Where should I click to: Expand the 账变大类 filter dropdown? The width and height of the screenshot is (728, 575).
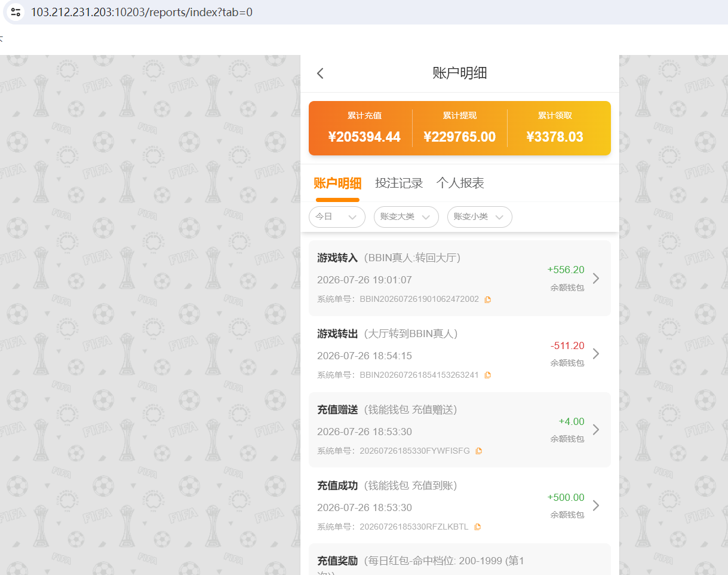pyautogui.click(x=406, y=216)
